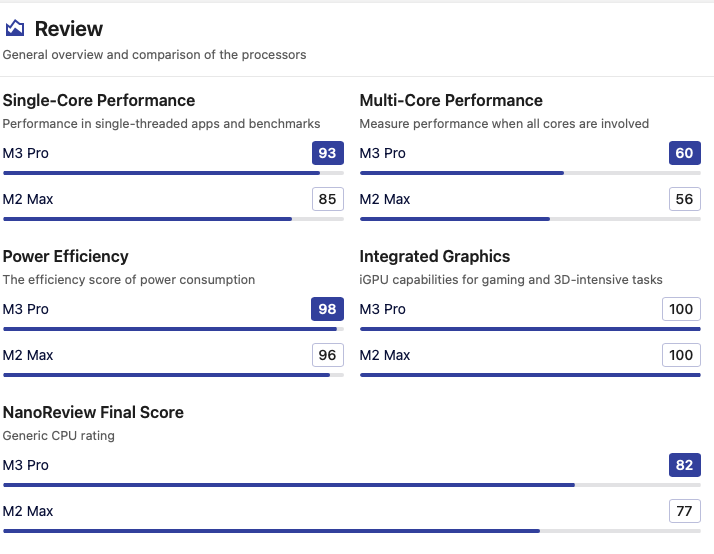Screen dimensions: 714x554
Task: Click the NanoReview Final Score heading
Action: (93, 412)
